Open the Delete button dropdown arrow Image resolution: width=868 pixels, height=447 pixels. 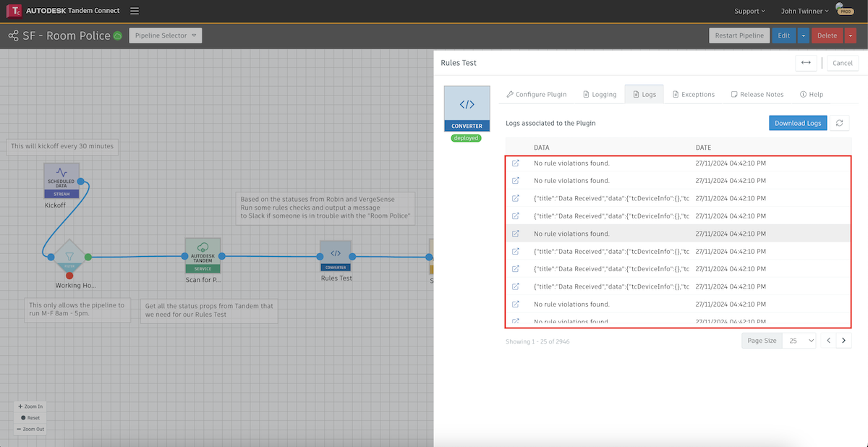[851, 35]
